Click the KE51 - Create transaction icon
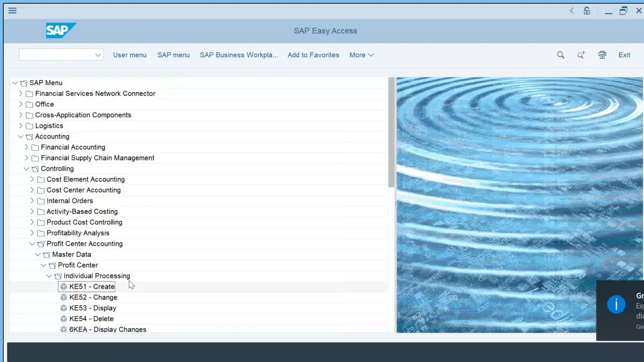This screenshot has height=362, width=644. pos(64,286)
